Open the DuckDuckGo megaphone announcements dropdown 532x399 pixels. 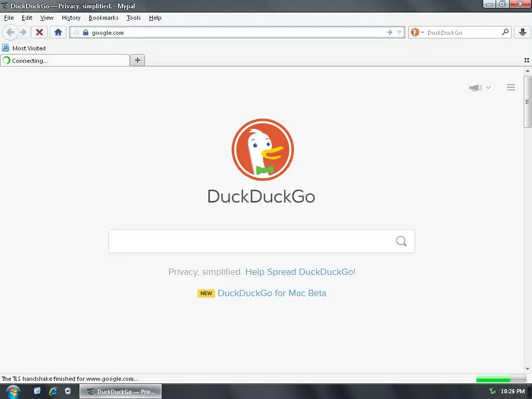coord(480,88)
